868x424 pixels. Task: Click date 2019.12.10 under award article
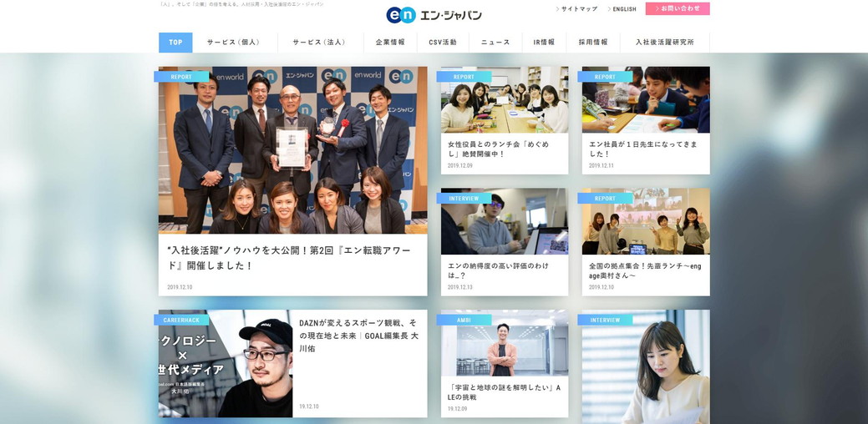pos(180,287)
